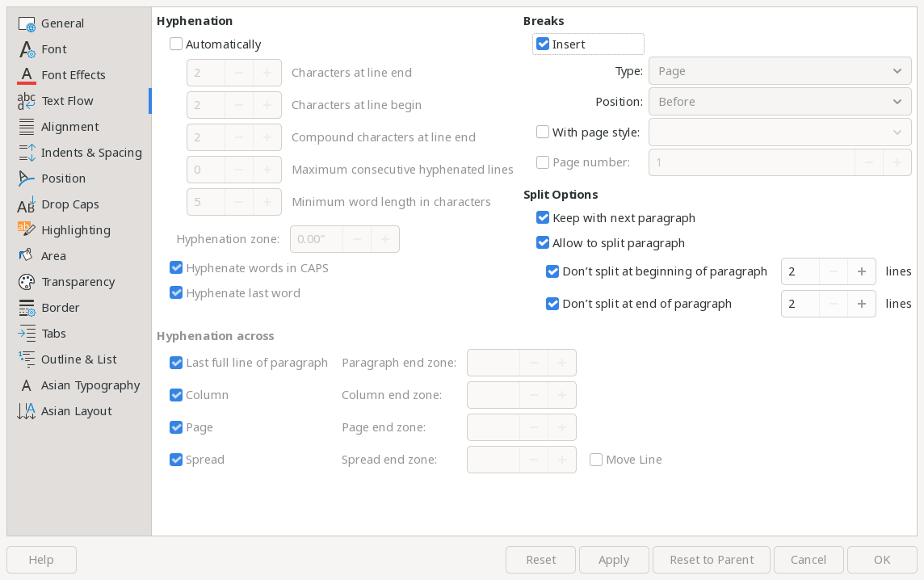Click the Asian Typography sidebar icon
This screenshot has height=580, width=924.
pyautogui.click(x=27, y=385)
